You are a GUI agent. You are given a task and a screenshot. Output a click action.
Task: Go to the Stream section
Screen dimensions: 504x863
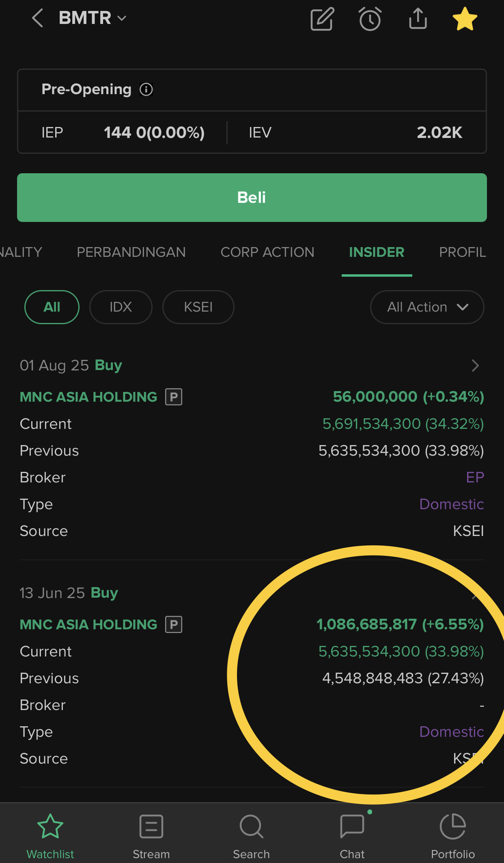coord(151,827)
